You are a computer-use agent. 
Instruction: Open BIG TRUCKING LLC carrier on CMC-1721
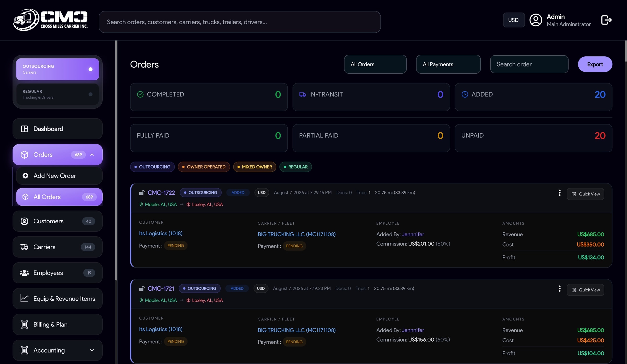[x=297, y=330]
